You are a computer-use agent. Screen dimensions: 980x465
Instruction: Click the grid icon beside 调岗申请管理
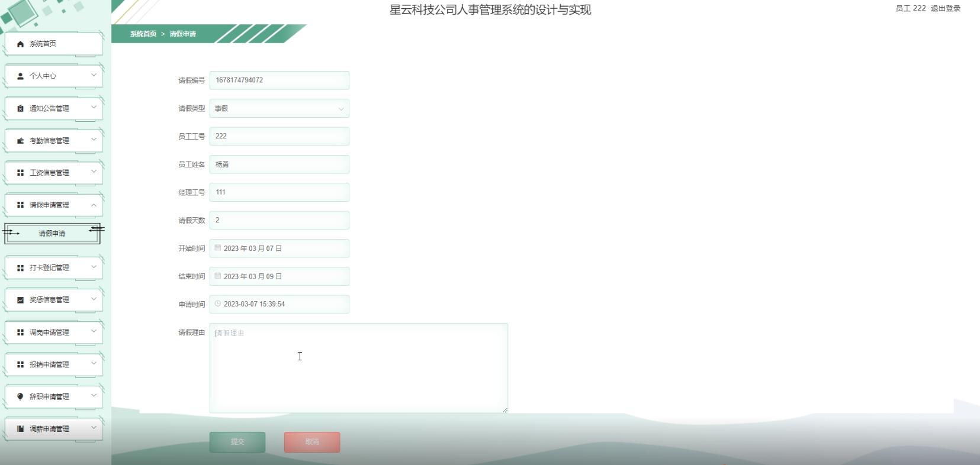click(x=20, y=332)
